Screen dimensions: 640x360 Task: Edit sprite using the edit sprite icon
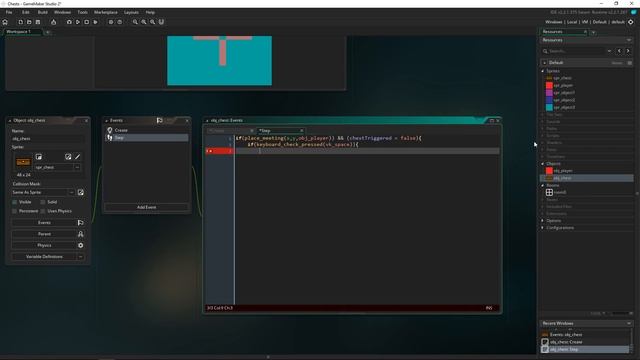click(68, 157)
